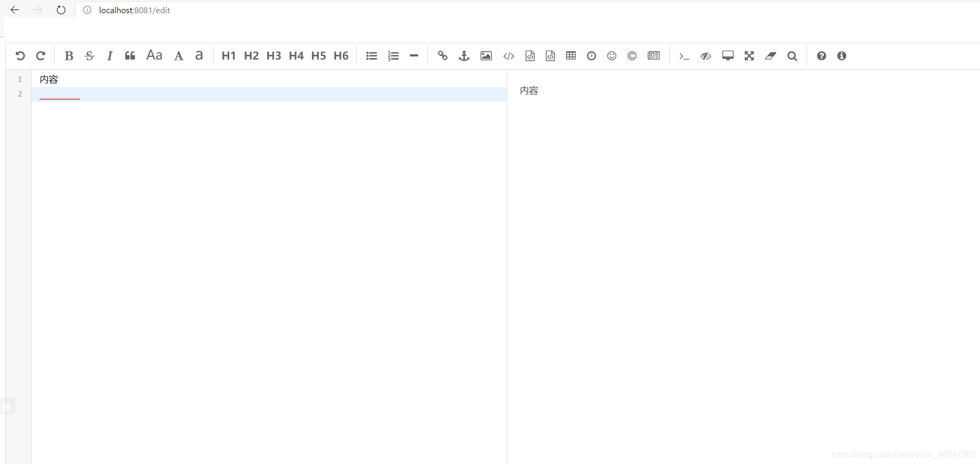980x464 pixels.
Task: Insert a block quote
Action: [x=130, y=56]
